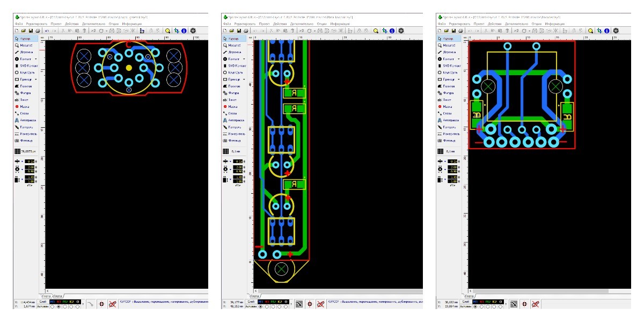Viewport: 644px width, 322px height.
Task: Open the rotate angle dropdown arrow in right window toolbar
Action: (x=529, y=31)
